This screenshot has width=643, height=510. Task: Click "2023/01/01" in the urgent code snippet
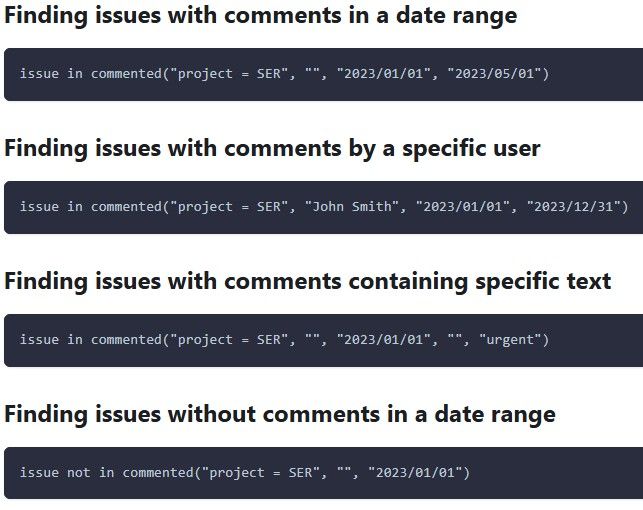click(384, 340)
